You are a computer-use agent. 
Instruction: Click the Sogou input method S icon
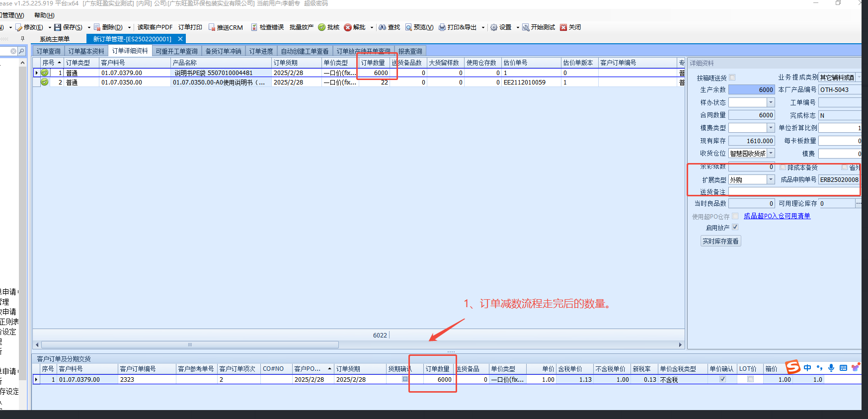click(792, 367)
